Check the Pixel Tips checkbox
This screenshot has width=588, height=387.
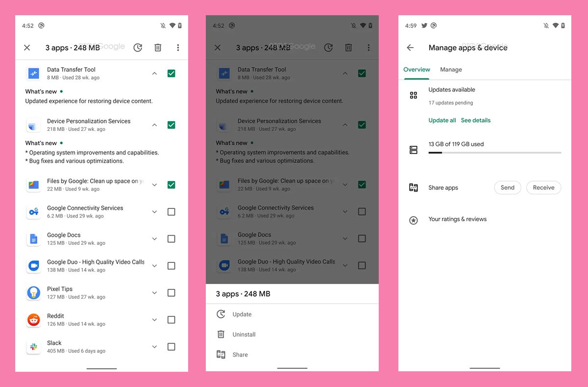click(x=171, y=293)
